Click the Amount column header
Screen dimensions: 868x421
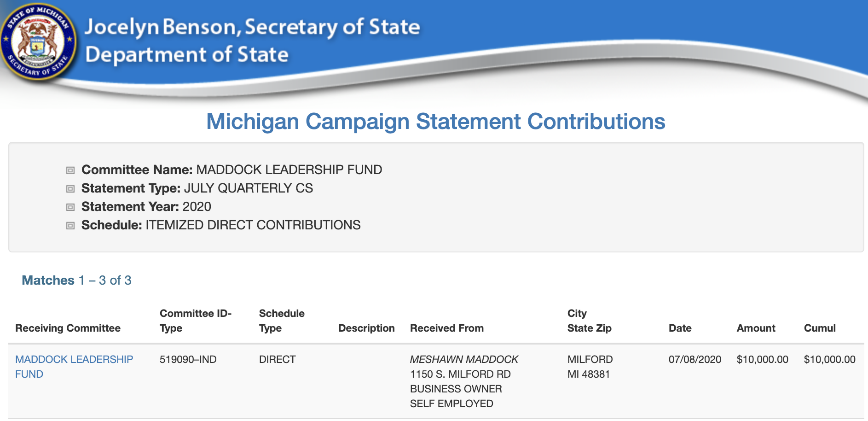756,328
